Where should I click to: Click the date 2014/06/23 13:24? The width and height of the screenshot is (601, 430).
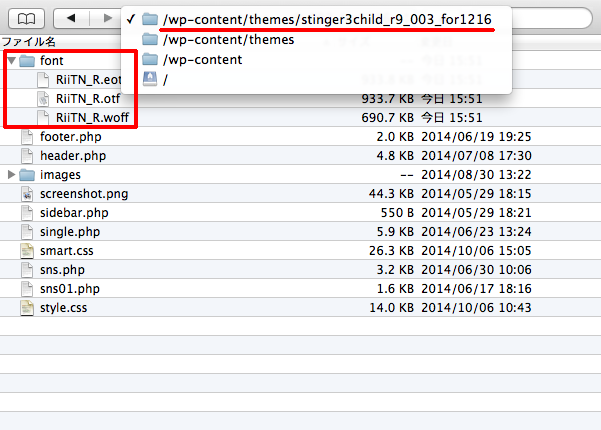476,232
